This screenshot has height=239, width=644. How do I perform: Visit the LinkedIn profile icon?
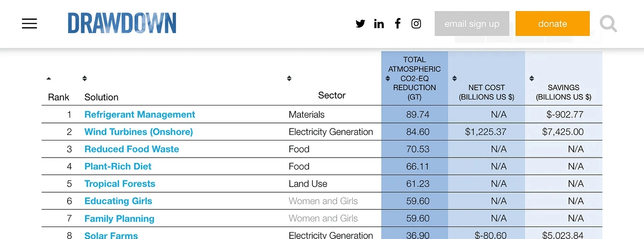click(379, 24)
